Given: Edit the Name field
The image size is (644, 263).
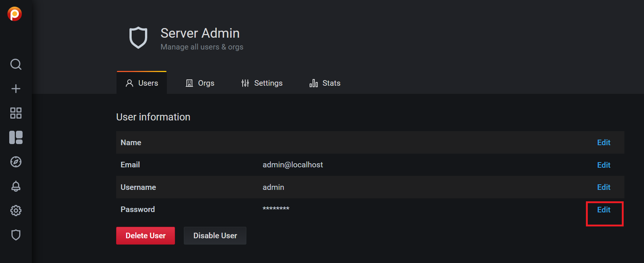Looking at the screenshot, I should (604, 143).
